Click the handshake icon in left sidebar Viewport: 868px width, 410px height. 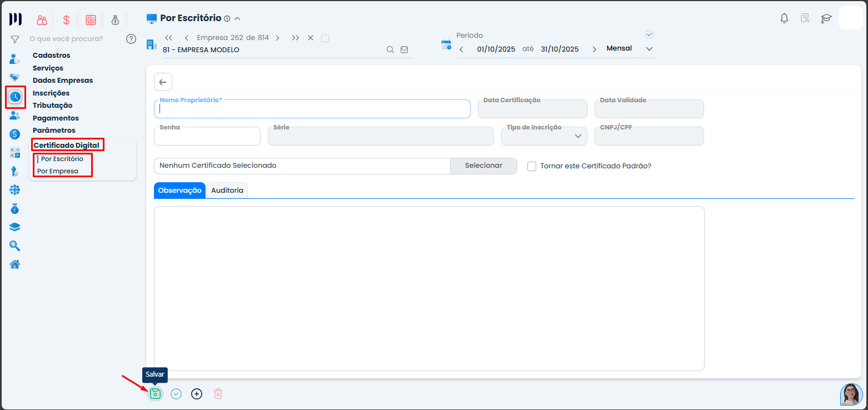[x=15, y=77]
